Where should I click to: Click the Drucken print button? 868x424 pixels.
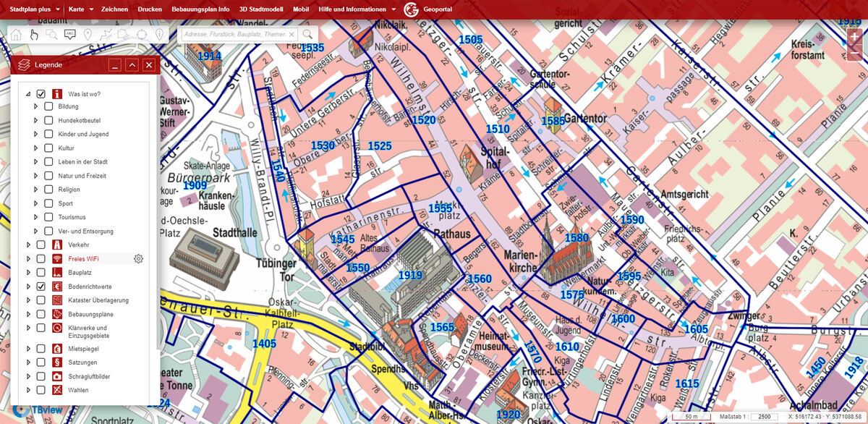(x=150, y=9)
